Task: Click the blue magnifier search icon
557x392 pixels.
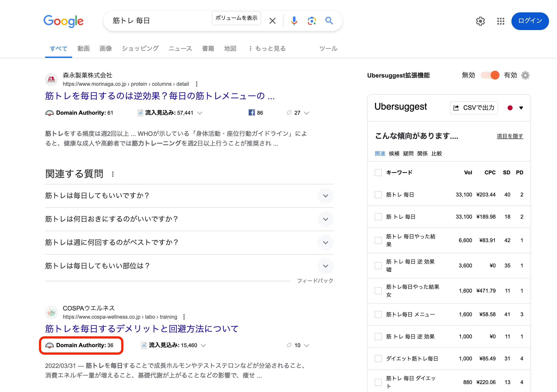Action: [329, 21]
